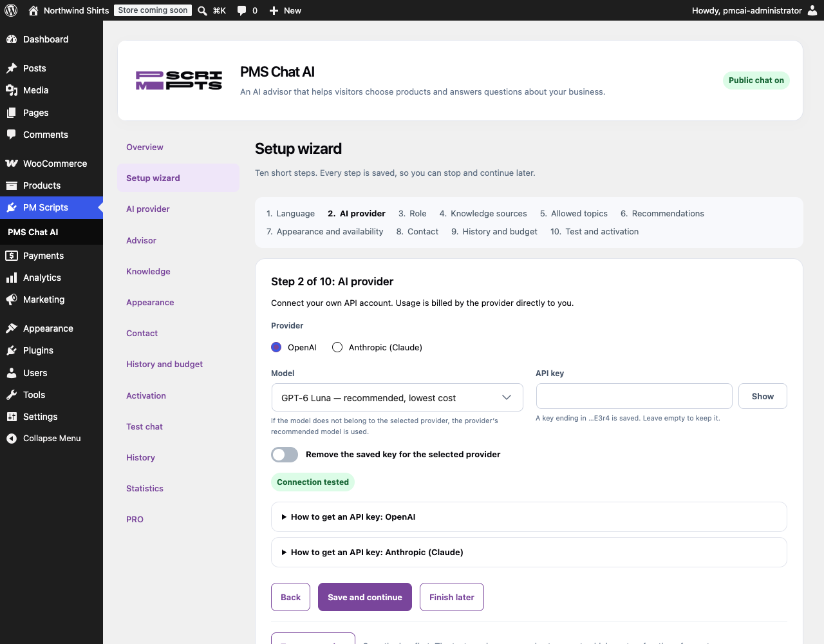Open search via magnifier icon
The height and width of the screenshot is (644, 824).
[x=202, y=10]
